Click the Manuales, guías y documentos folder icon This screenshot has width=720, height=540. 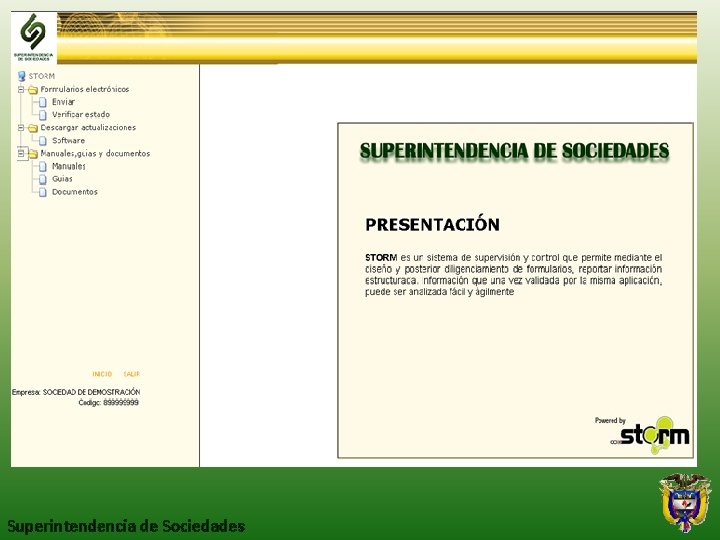tap(33, 154)
